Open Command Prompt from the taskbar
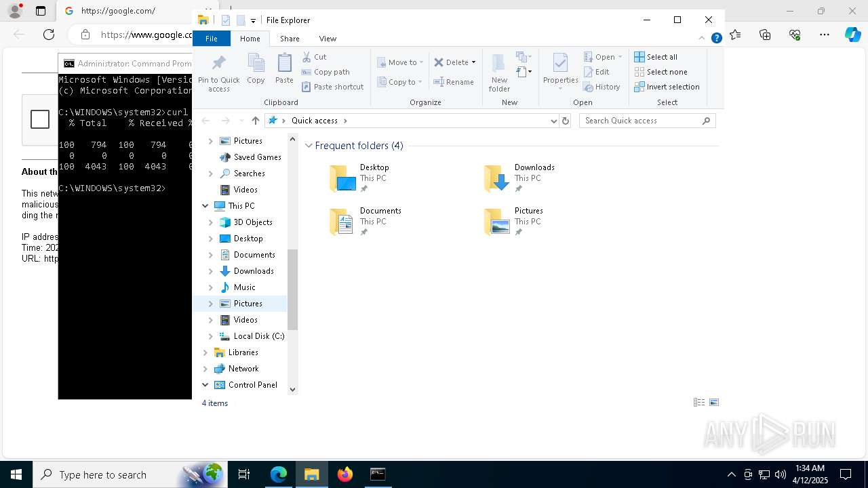This screenshot has height=488, width=868. pyautogui.click(x=378, y=474)
